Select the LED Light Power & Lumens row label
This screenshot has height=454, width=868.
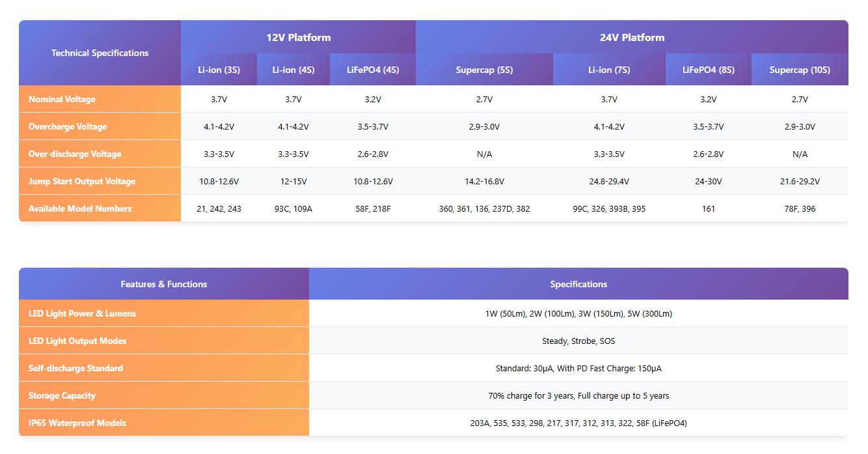pyautogui.click(x=83, y=313)
